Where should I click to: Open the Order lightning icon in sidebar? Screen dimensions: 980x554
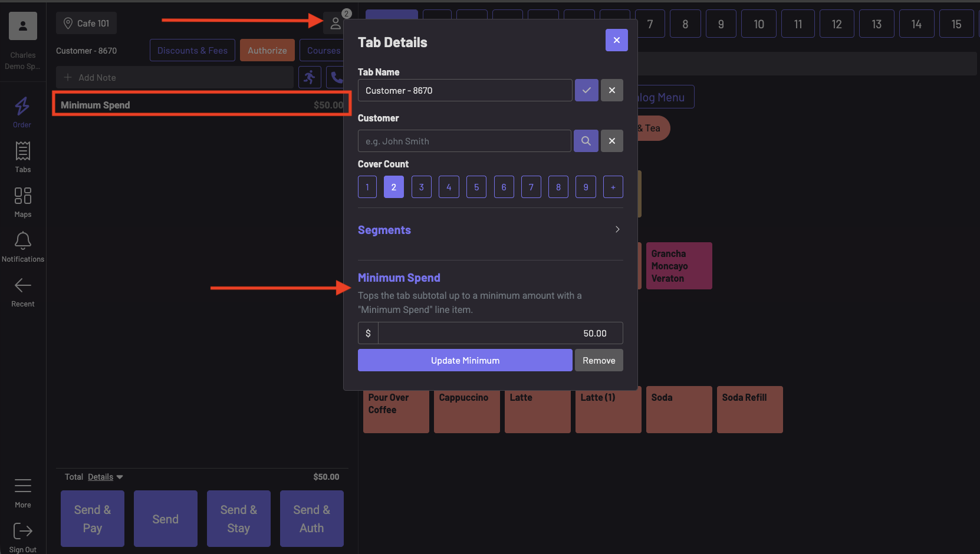(x=22, y=106)
